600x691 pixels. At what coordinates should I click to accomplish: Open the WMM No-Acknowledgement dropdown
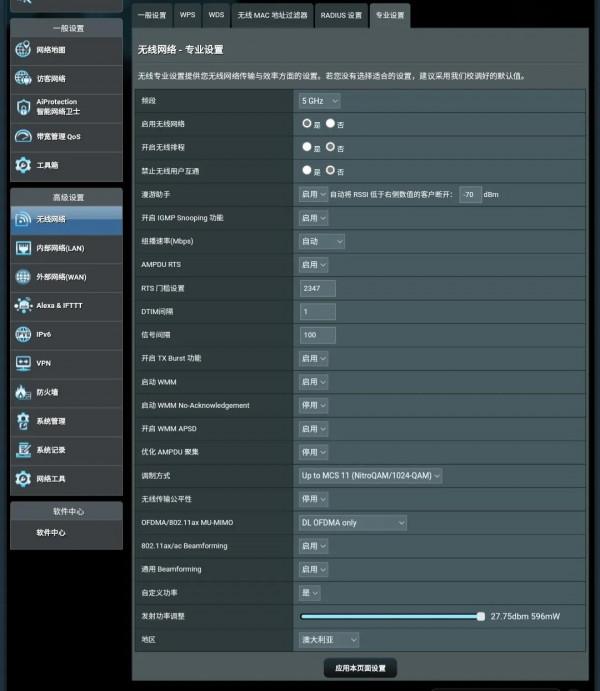[x=313, y=405]
